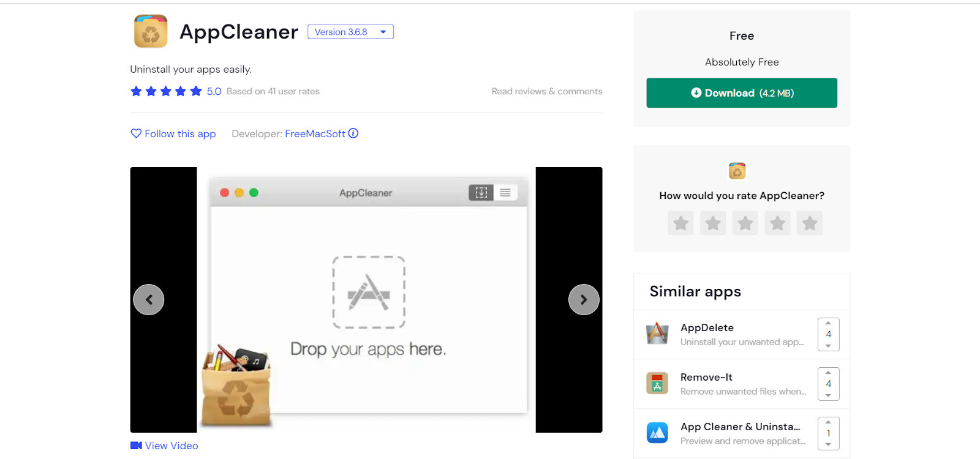Open the FreeMacSoft developer link
The width and height of the screenshot is (980, 459).
pyautogui.click(x=315, y=133)
